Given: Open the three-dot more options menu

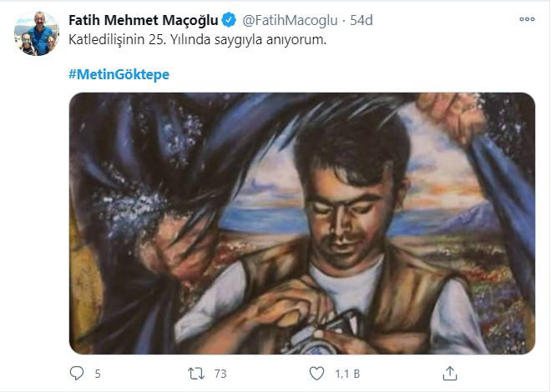Looking at the screenshot, I should click(x=528, y=19).
